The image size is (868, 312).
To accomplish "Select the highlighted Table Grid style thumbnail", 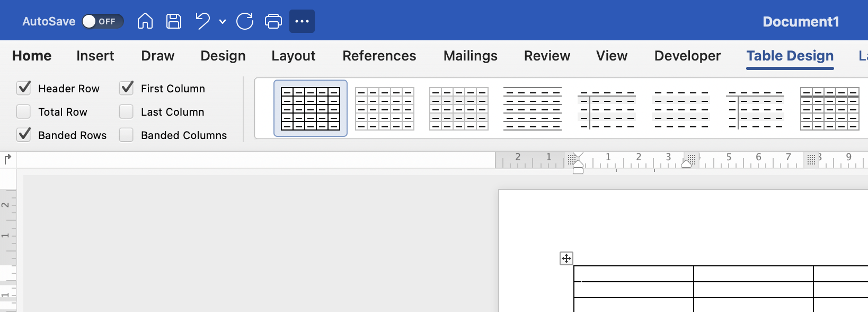I will tap(311, 108).
